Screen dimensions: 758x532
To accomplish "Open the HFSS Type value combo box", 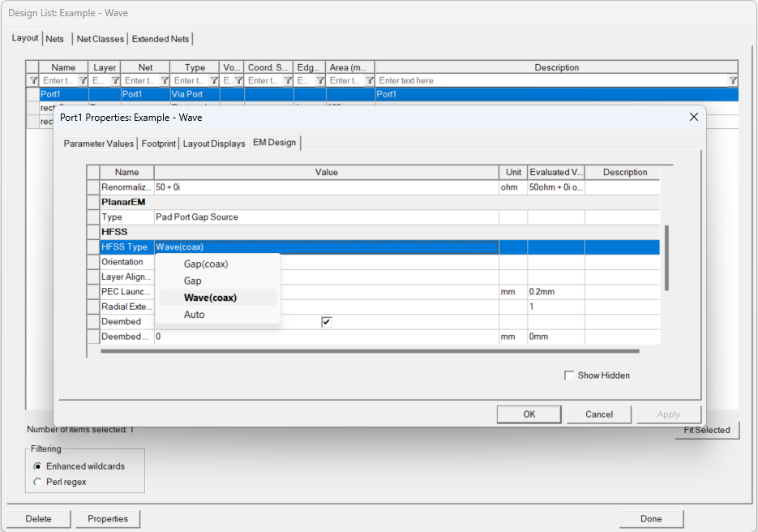I will point(327,247).
